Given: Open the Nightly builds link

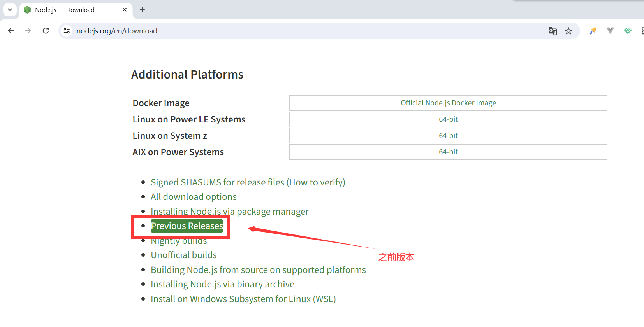Looking at the screenshot, I should tap(179, 241).
